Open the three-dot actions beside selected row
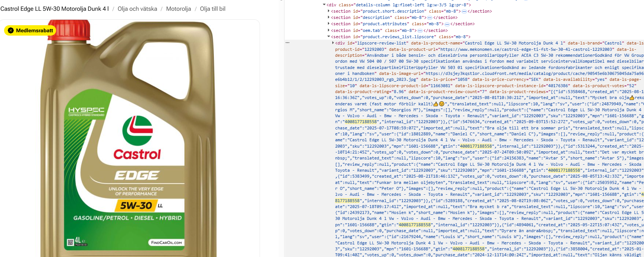The height and width of the screenshot is (257, 644). pyautogui.click(x=287, y=43)
